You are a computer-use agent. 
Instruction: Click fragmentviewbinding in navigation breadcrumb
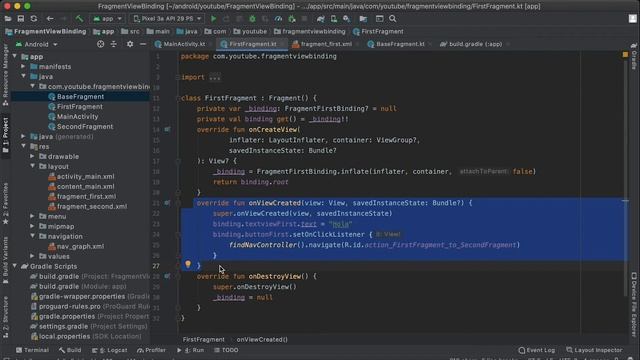click(x=313, y=31)
